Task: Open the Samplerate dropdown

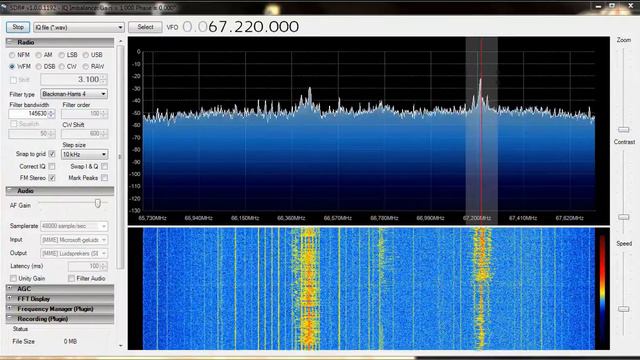Action: point(74,226)
